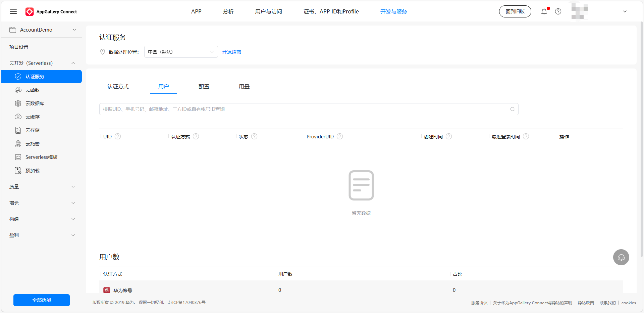Image resolution: width=644 pixels, height=313 pixels.
Task: Click the 回到旧版 button
Action: [x=515, y=11]
